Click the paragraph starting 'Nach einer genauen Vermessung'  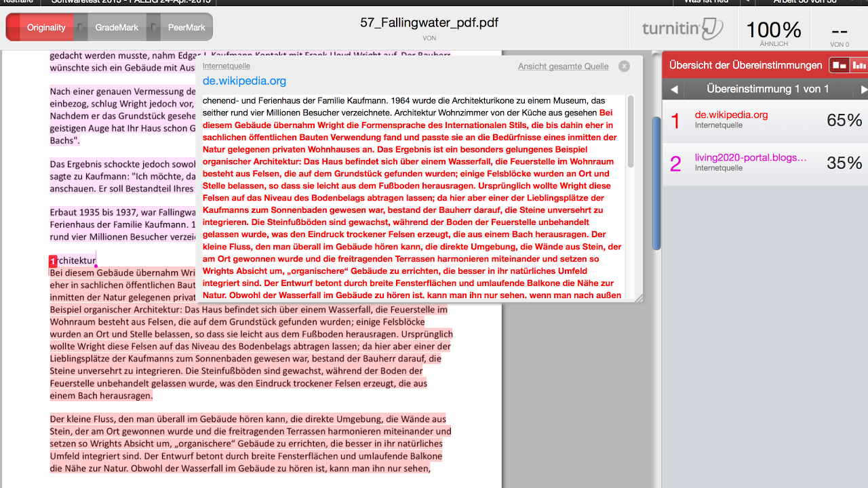[122, 116]
